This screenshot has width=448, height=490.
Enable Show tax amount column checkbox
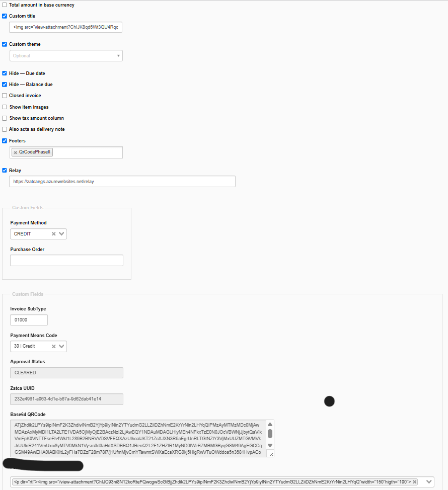[x=5, y=118]
